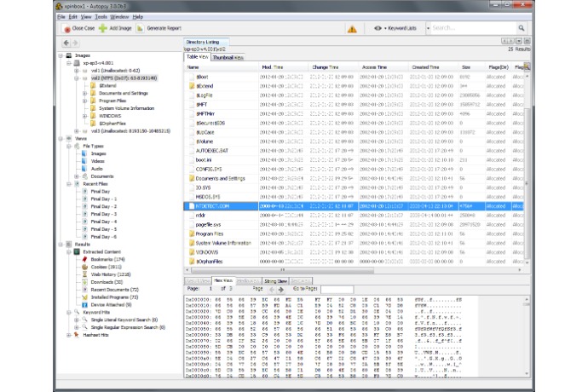Click the xp-sp3-v4.001 disk image icon

77,63
